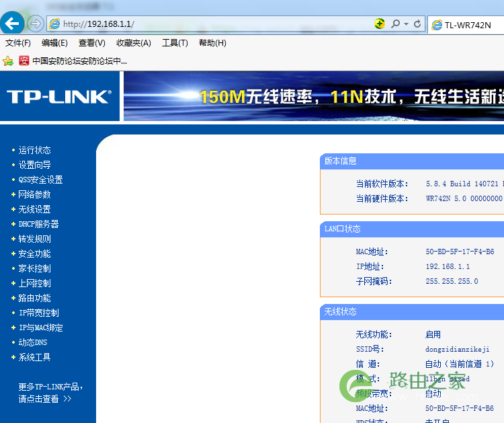Open the 运行状态 sidebar item
504x423 pixels.
34,150
